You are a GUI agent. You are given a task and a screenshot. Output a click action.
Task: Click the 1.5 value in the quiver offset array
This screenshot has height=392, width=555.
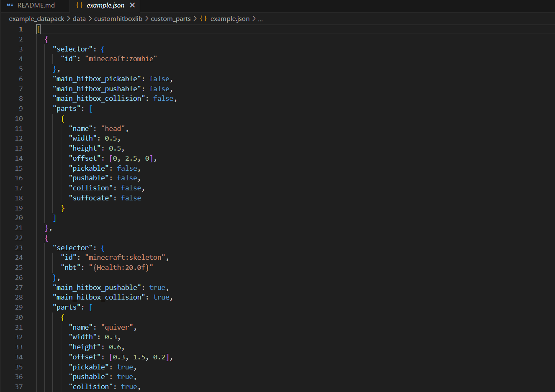coord(139,357)
